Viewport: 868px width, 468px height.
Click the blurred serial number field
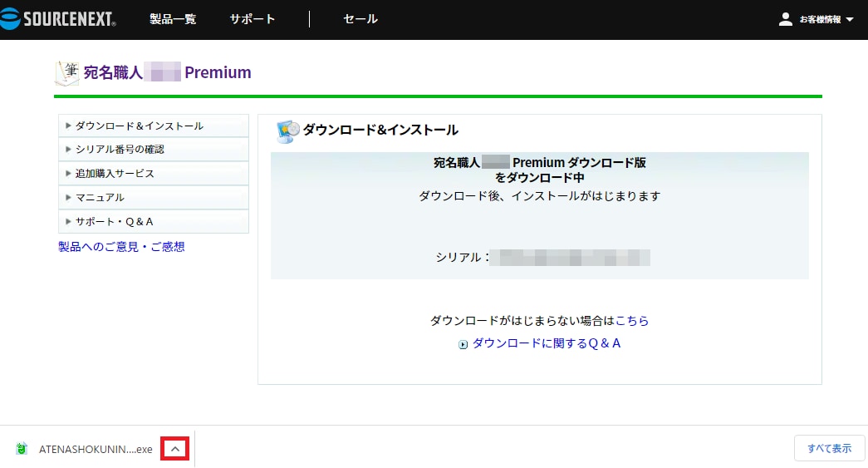570,258
